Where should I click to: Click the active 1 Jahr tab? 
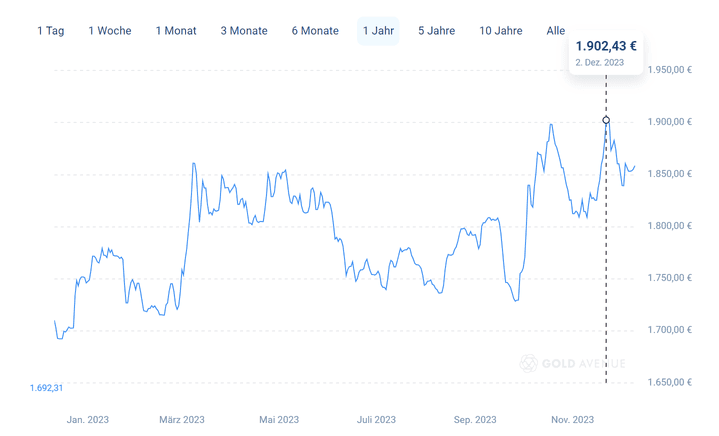(x=378, y=31)
